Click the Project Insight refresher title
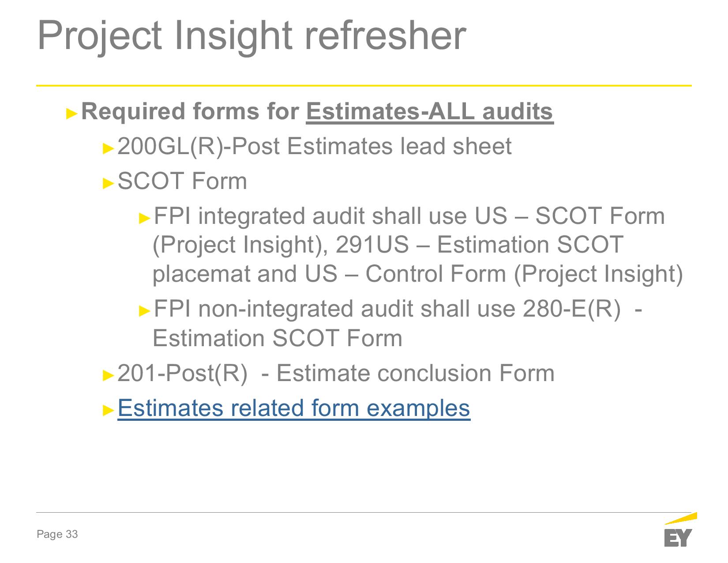This screenshot has height=563, width=728. click(x=252, y=36)
